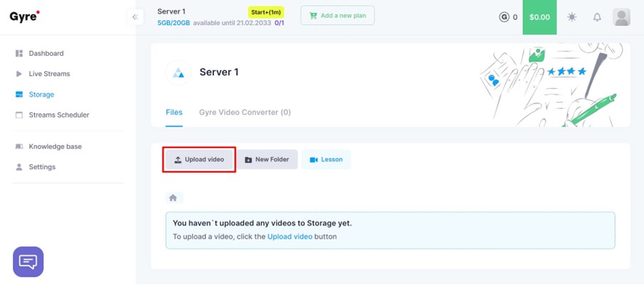Viewport: 644px width, 288px height.
Task: Click the Upload video button
Action: pyautogui.click(x=199, y=160)
